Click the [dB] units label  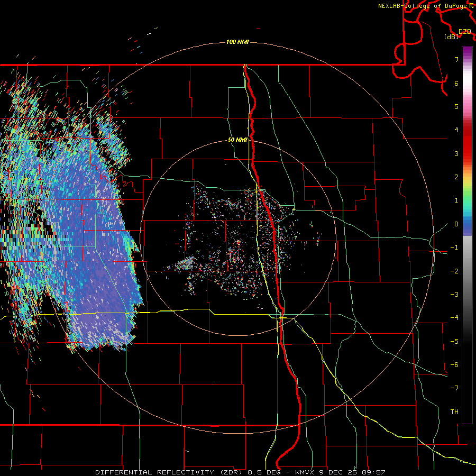pyautogui.click(x=452, y=37)
